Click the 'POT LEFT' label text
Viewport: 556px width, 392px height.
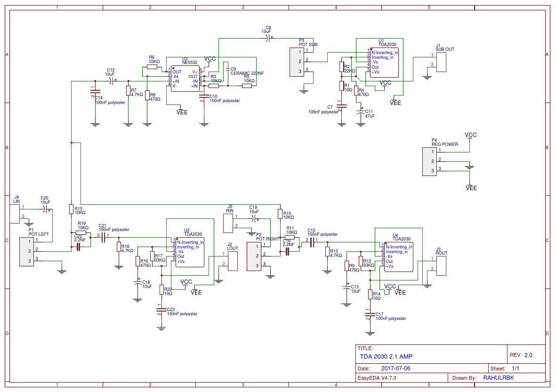click(x=39, y=234)
